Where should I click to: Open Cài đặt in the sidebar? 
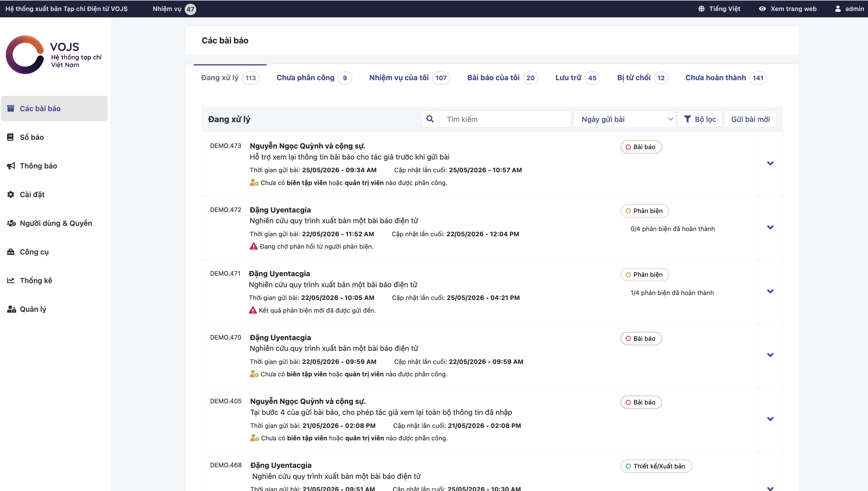pyautogui.click(x=54, y=194)
